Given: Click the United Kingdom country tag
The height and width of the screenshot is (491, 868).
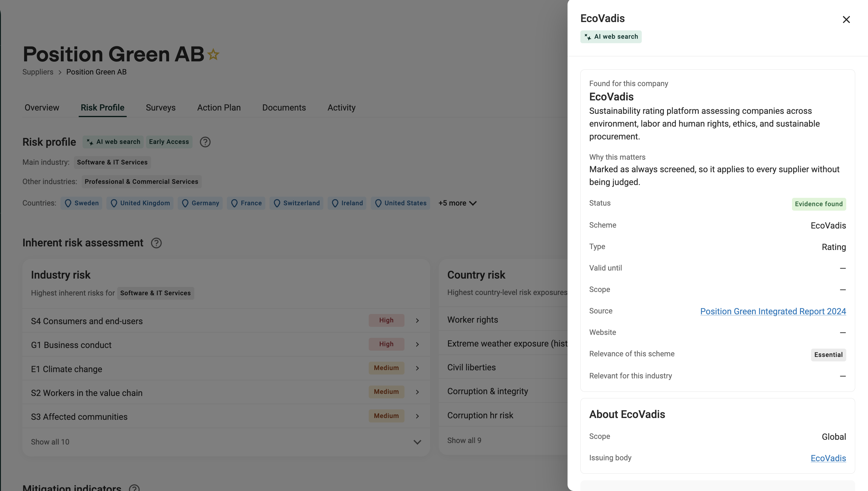Looking at the screenshot, I should tap(140, 203).
